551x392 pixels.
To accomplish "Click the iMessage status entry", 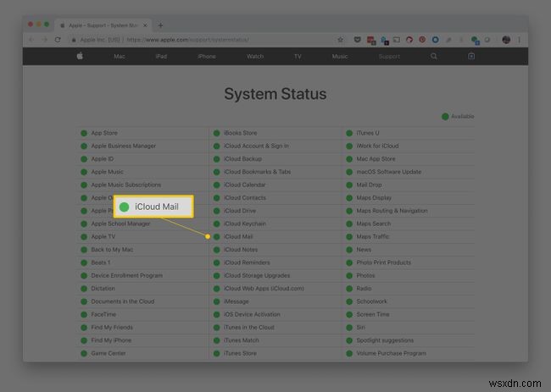I will pos(237,301).
